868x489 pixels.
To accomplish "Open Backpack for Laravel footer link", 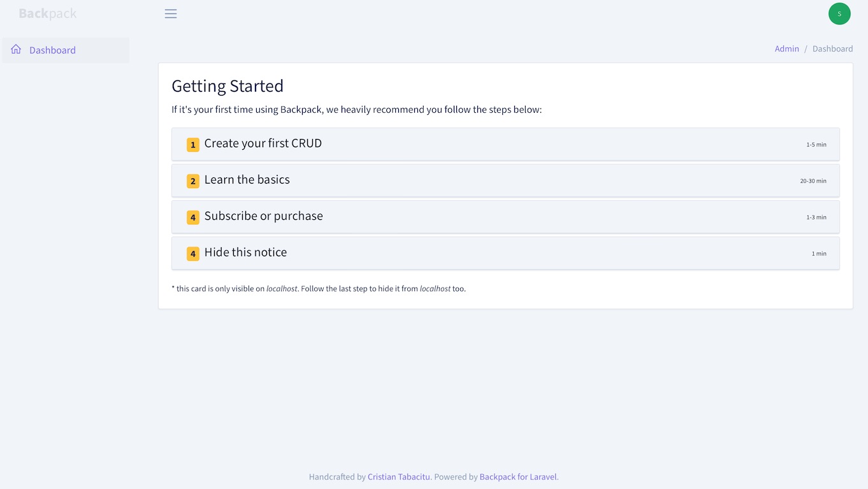I will pos(518,477).
